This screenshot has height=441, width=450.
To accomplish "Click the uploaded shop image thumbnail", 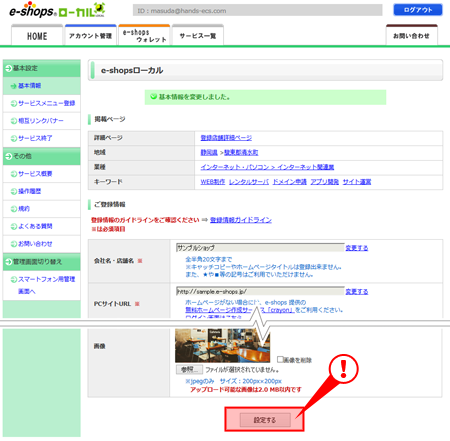I will [222, 345].
